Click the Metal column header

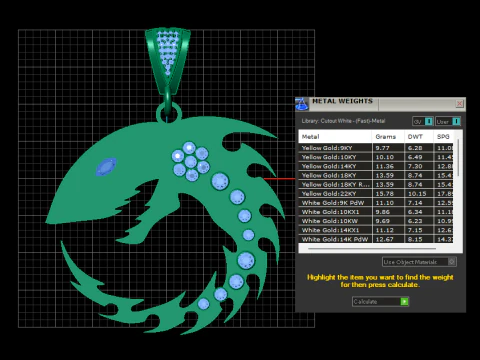pyautogui.click(x=335, y=137)
